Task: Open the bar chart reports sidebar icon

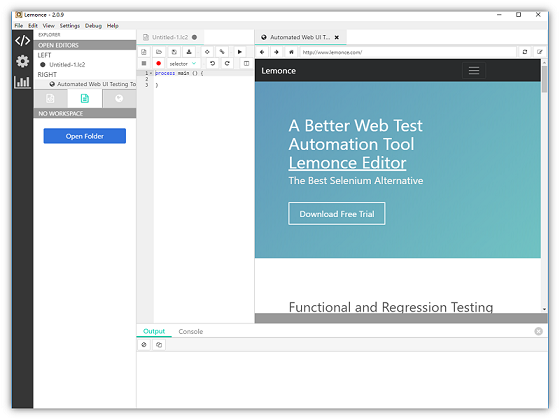Action: (x=22, y=82)
